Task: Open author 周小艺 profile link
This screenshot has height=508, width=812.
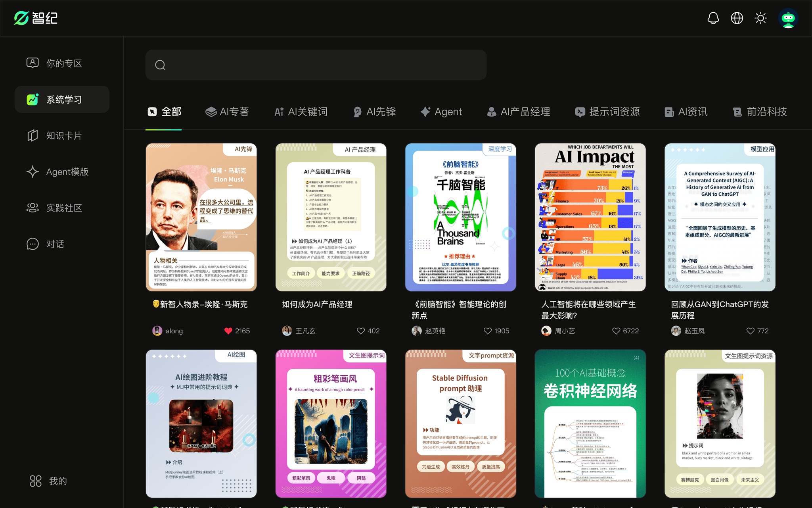Action: pyautogui.click(x=564, y=331)
